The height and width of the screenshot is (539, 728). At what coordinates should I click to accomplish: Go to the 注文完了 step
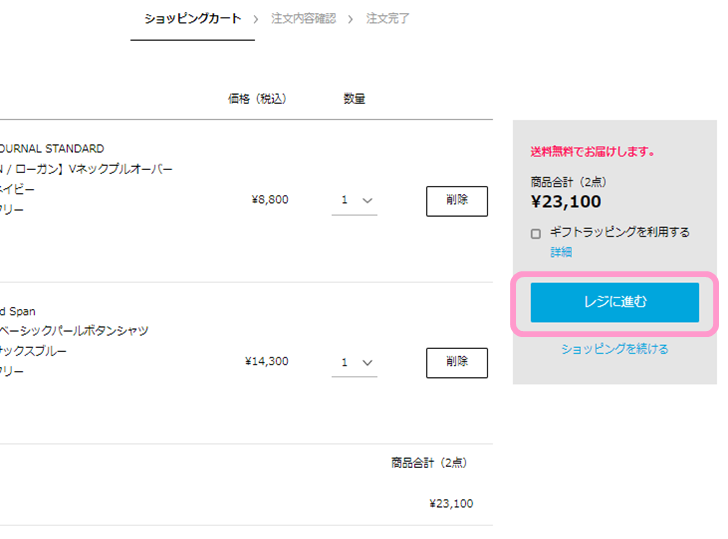tap(387, 19)
